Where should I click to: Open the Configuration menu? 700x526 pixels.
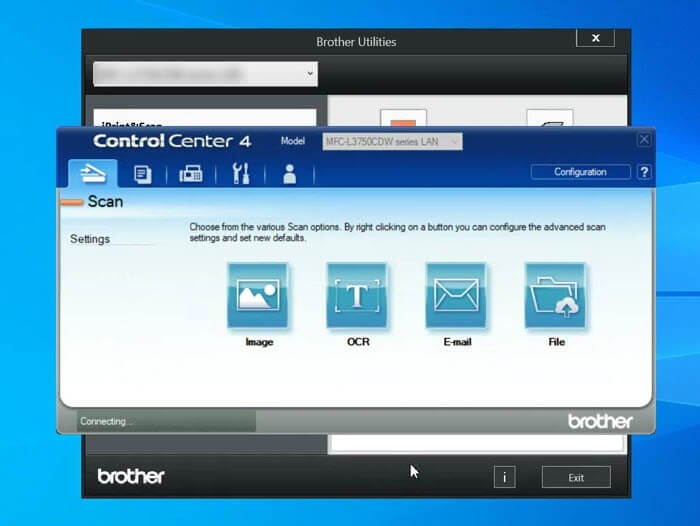580,172
